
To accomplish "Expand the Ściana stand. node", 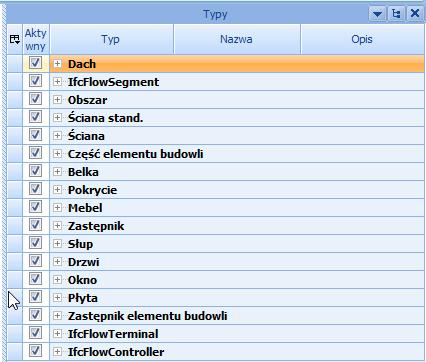I will (57, 118).
